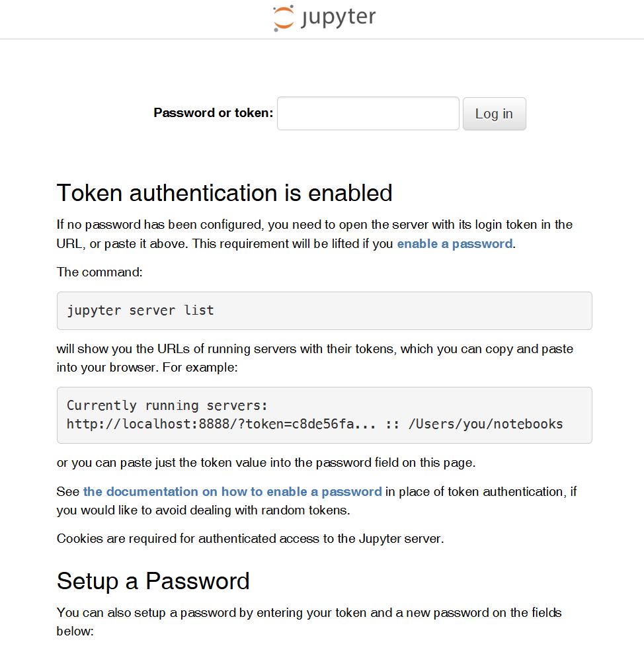Screen dimensions: 644x646
Task: Click the 'Cookies are required' sentence
Action: (x=250, y=538)
